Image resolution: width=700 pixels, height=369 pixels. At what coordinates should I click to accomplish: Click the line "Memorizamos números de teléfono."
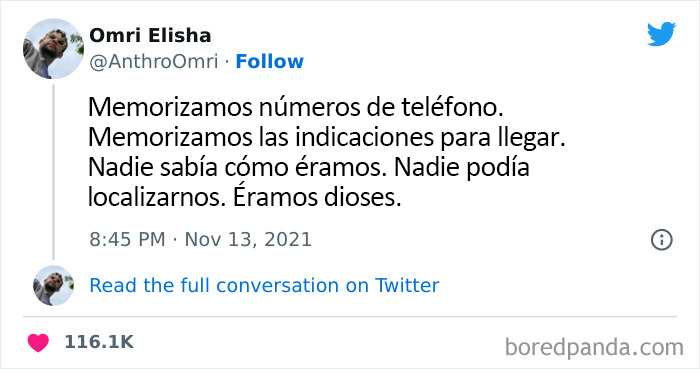click(x=296, y=108)
